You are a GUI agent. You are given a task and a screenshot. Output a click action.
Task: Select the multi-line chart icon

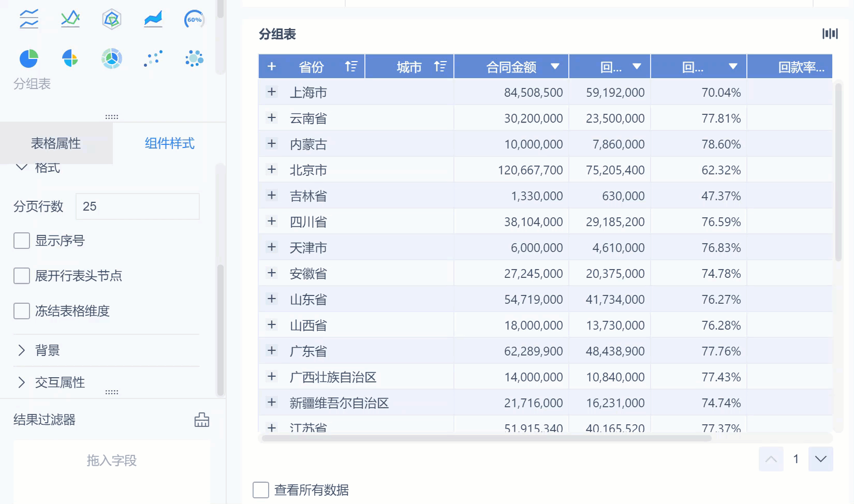point(29,19)
